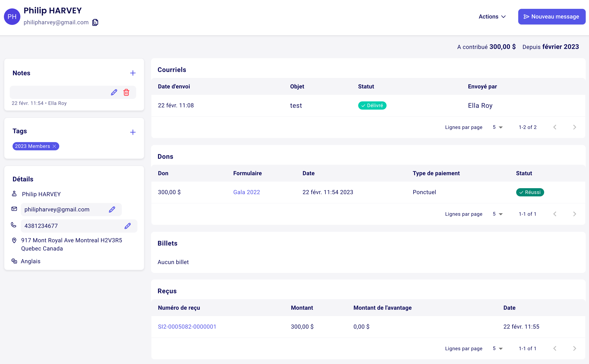This screenshot has width=589, height=364.
Task: Go to previous page of Dons
Action: (555, 214)
